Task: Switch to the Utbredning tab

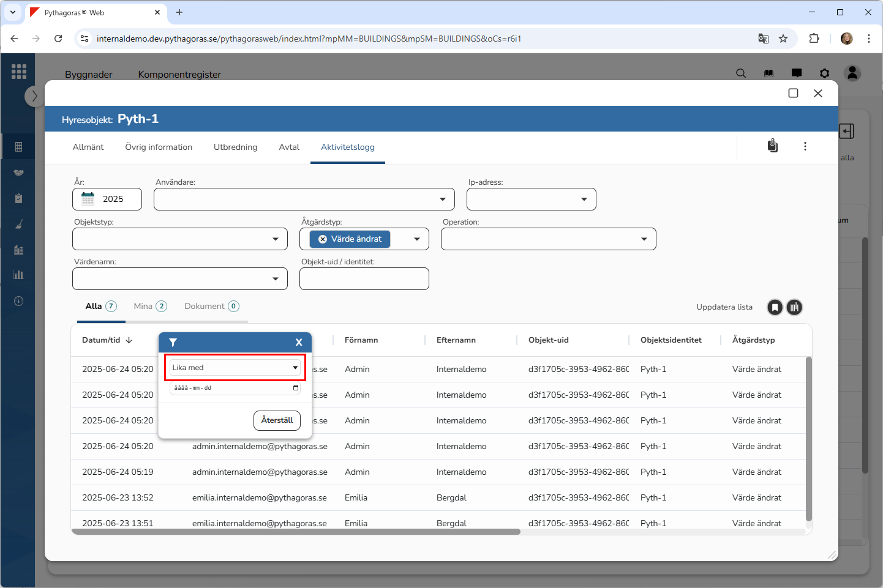Action: pyautogui.click(x=235, y=147)
